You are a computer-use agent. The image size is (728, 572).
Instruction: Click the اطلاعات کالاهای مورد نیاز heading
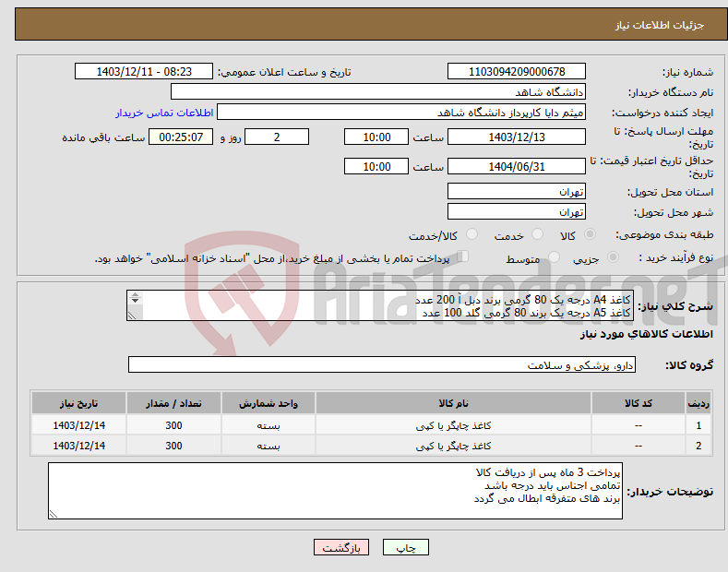646,334
